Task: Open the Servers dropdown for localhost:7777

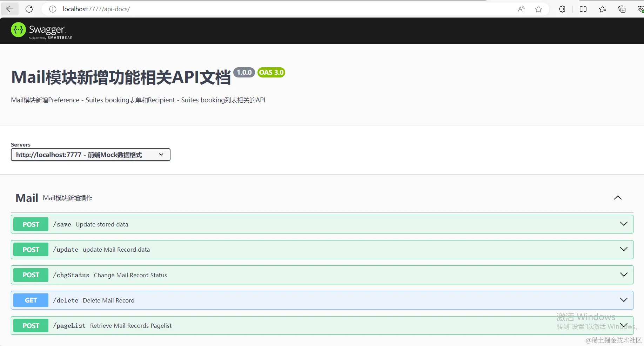Action: (90, 155)
